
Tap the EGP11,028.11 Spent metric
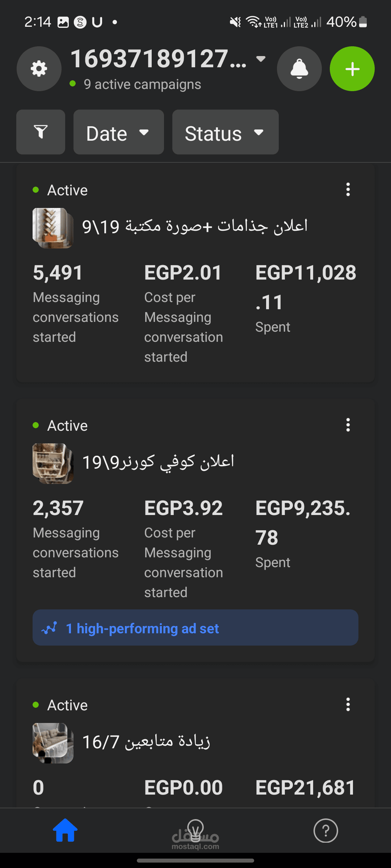306,297
